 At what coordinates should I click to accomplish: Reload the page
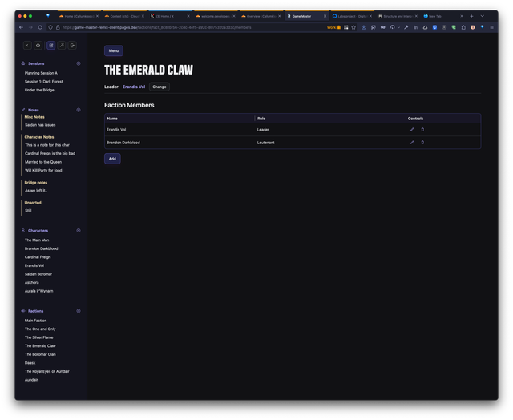point(40,27)
